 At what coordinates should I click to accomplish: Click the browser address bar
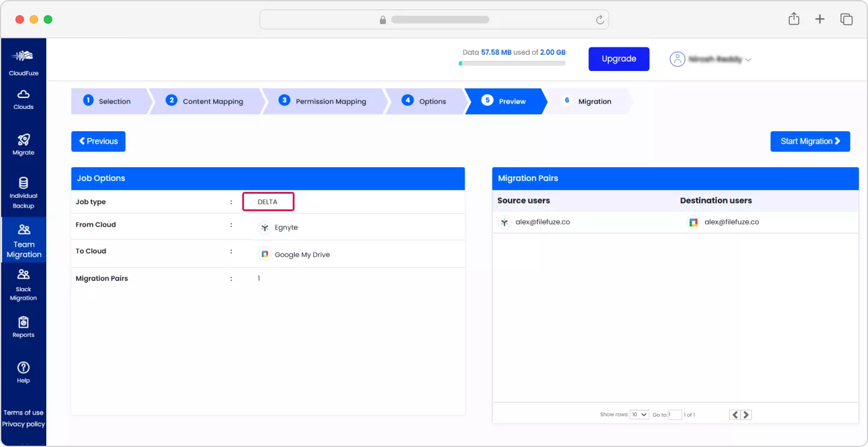coord(434,20)
